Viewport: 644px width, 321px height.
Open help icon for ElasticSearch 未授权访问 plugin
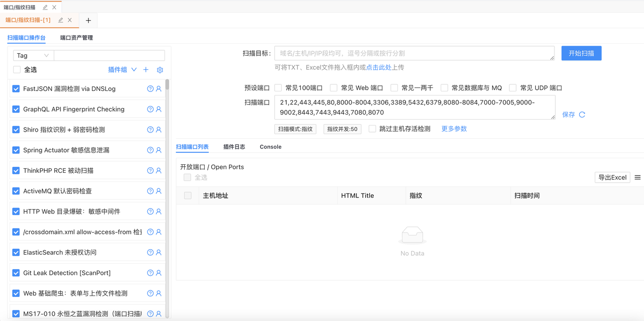150,253
